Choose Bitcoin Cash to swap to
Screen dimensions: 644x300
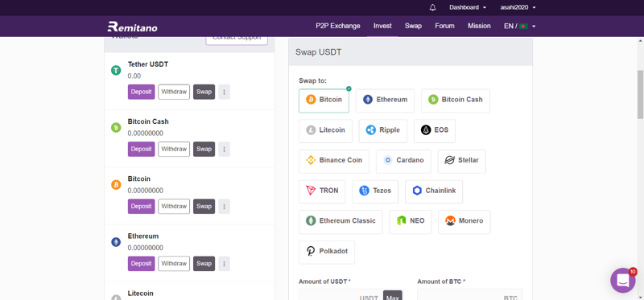(456, 101)
